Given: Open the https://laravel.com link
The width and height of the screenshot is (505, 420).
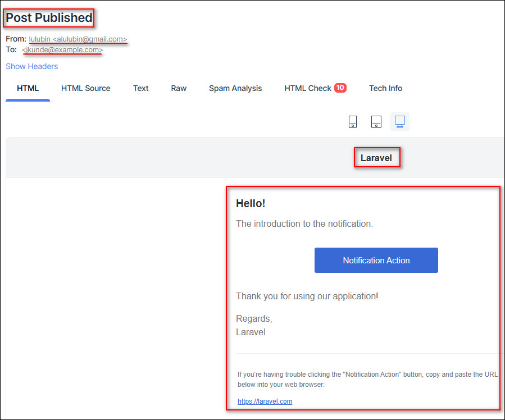Looking at the screenshot, I should click(x=265, y=401).
